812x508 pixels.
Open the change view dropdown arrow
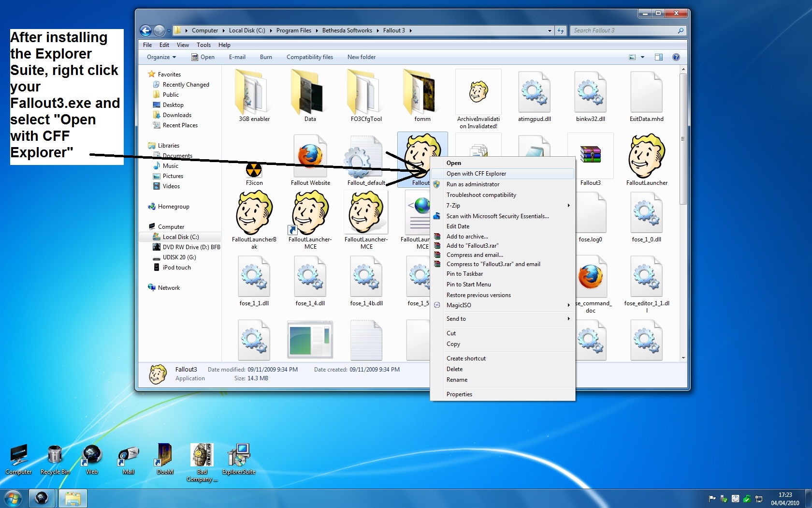tap(642, 57)
